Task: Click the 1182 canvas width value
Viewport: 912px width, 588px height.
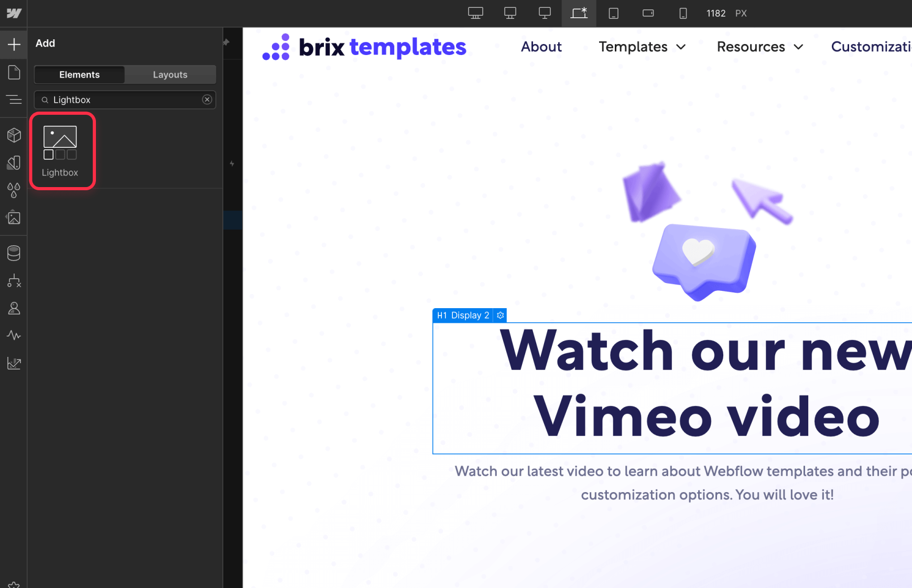Action: [x=716, y=13]
